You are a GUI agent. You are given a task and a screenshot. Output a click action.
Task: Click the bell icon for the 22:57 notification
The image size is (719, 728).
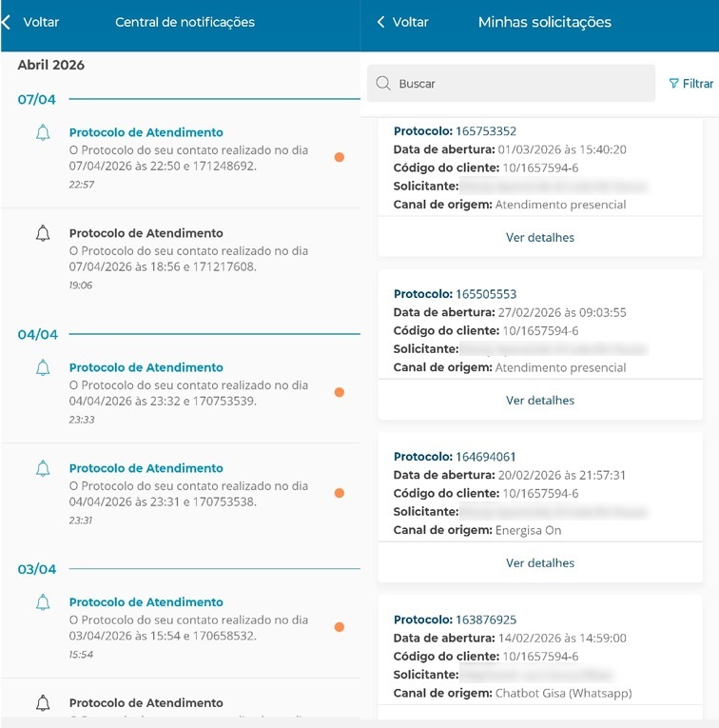tap(43, 133)
